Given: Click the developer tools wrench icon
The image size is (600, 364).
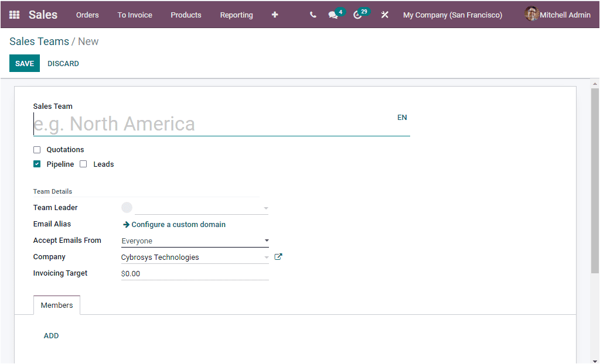Looking at the screenshot, I should point(384,15).
